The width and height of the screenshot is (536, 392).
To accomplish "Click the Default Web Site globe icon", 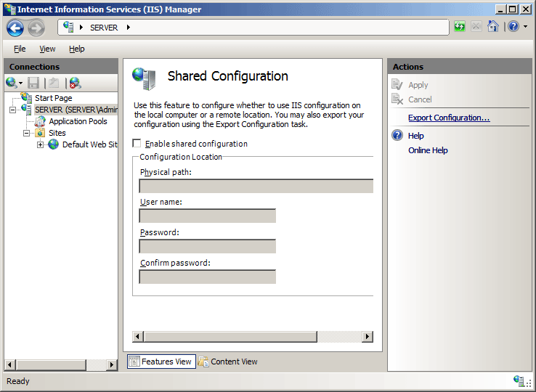I will click(53, 144).
